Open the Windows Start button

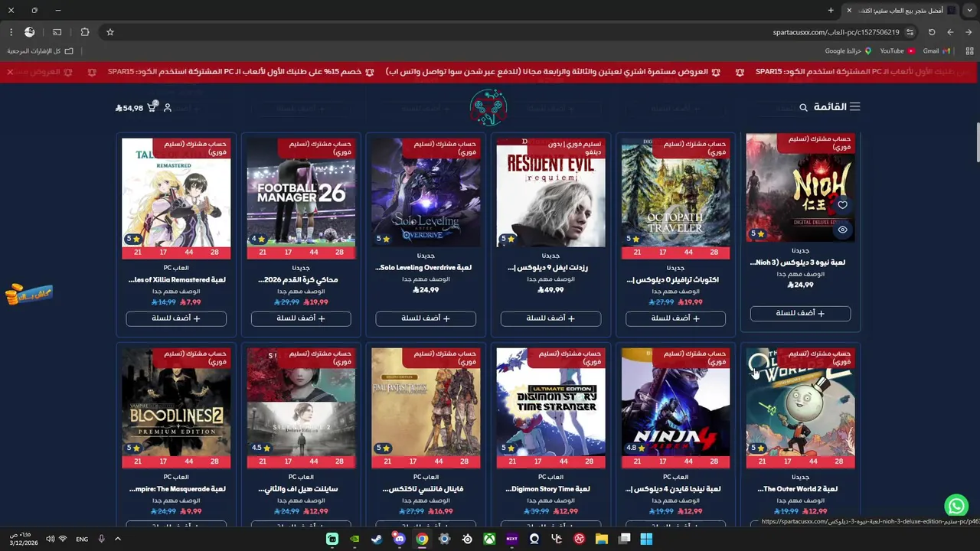[x=646, y=539]
